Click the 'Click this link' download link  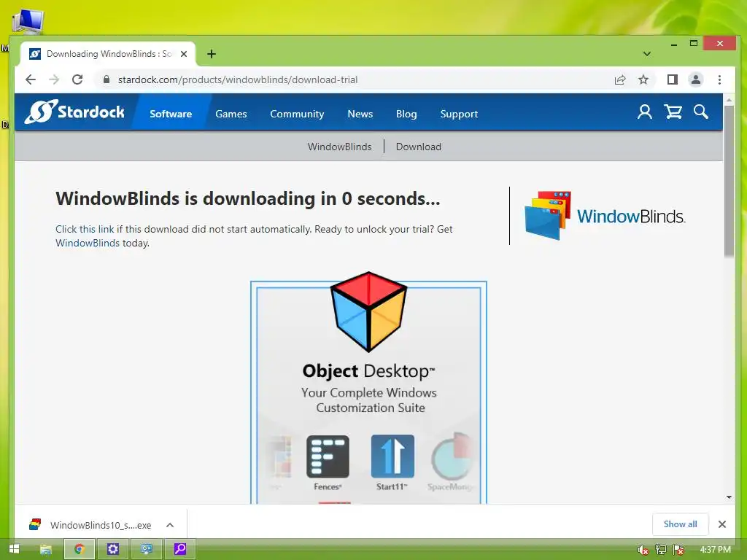85,229
